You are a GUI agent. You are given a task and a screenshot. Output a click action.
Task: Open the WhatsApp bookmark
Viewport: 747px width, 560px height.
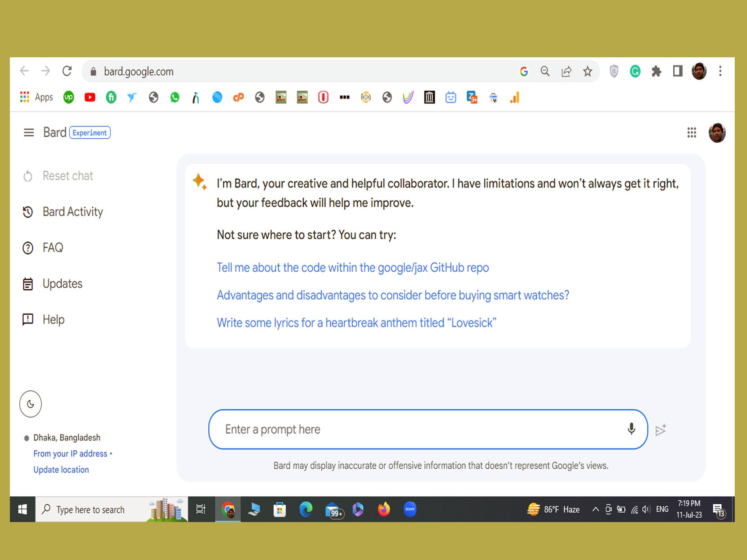(175, 97)
